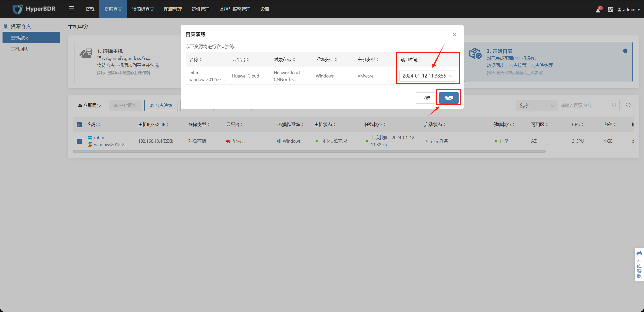
Task: Click the horizontal scrollbar under host table
Action: click(x=309, y=151)
